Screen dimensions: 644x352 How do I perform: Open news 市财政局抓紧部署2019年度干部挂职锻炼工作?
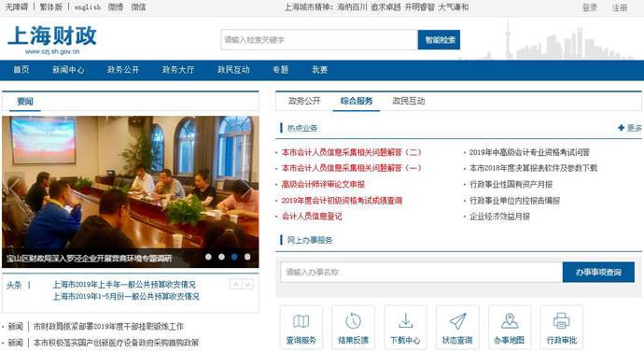tap(108, 327)
